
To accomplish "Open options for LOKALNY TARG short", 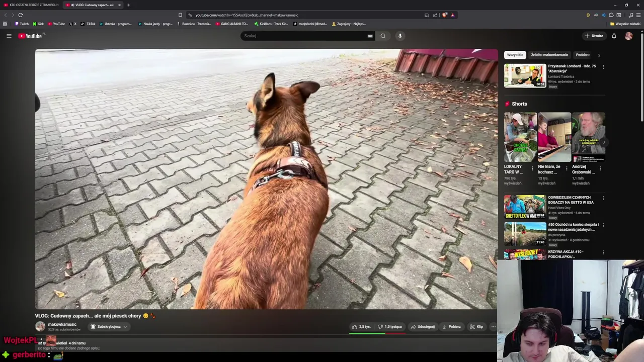I will (532, 168).
